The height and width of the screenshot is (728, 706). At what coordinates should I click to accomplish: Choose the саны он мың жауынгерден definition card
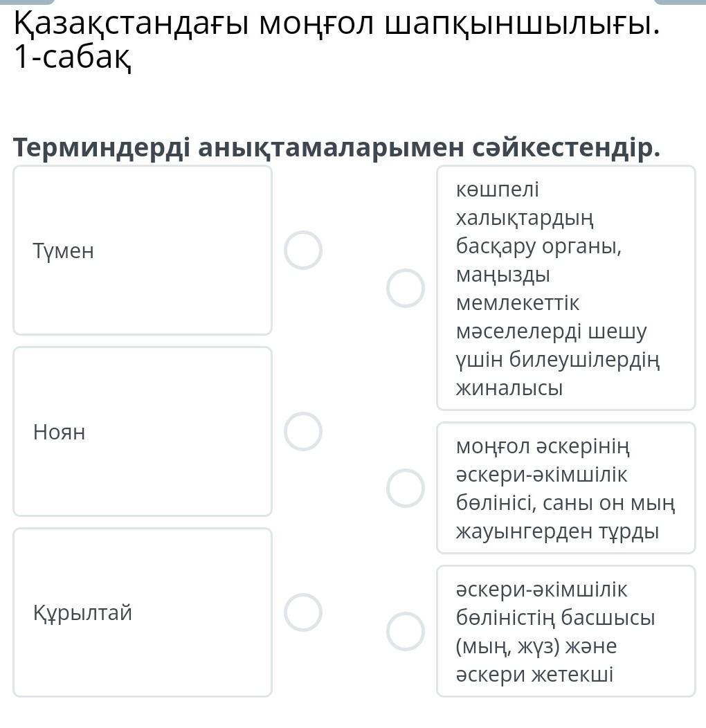[x=565, y=488]
